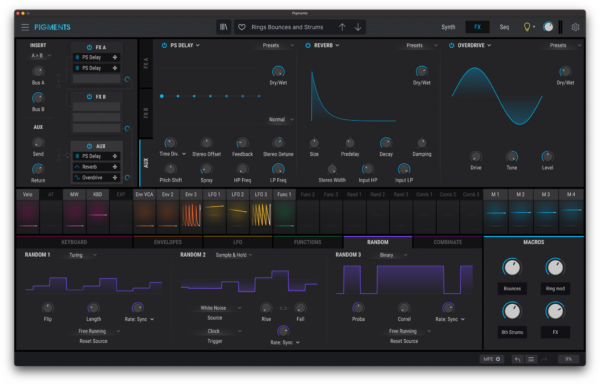The image size is (600, 385).
Task: Toggle FX A bus power button
Action: 89,47
